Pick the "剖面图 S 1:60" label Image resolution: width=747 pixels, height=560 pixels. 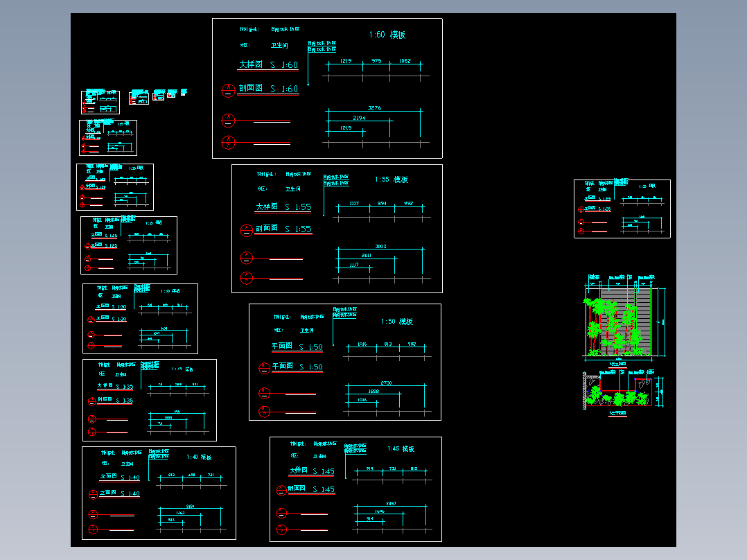click(x=268, y=89)
